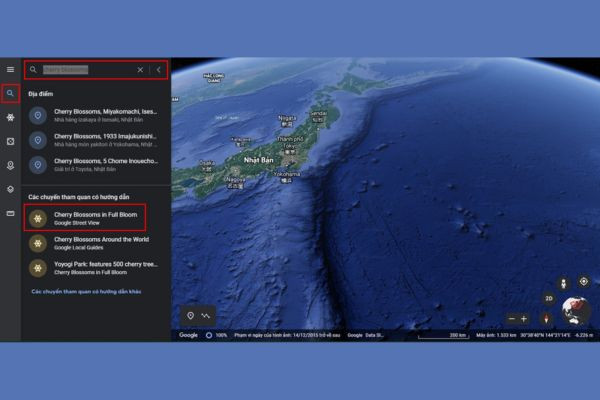This screenshot has width=600, height=400.
Task: Click the 5 Chome Inouecho result pin icon
Action: tap(38, 165)
